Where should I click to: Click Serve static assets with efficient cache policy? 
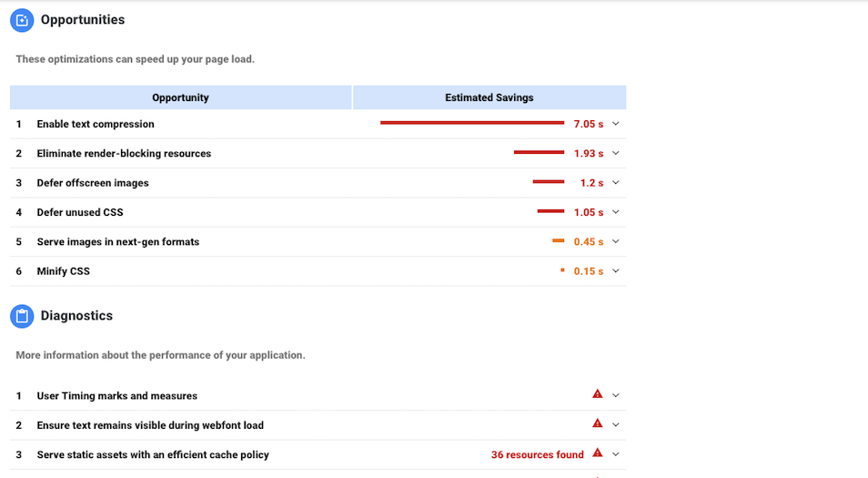[x=153, y=454]
